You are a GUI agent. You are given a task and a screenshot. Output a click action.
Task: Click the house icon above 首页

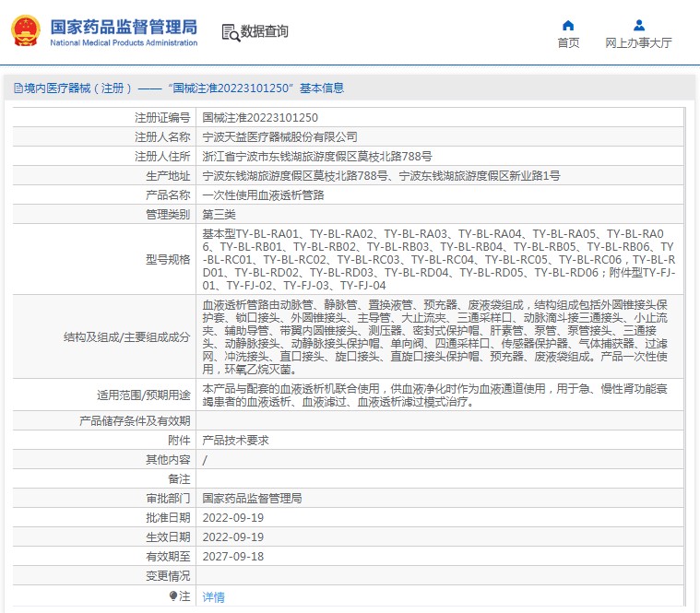coord(568,25)
